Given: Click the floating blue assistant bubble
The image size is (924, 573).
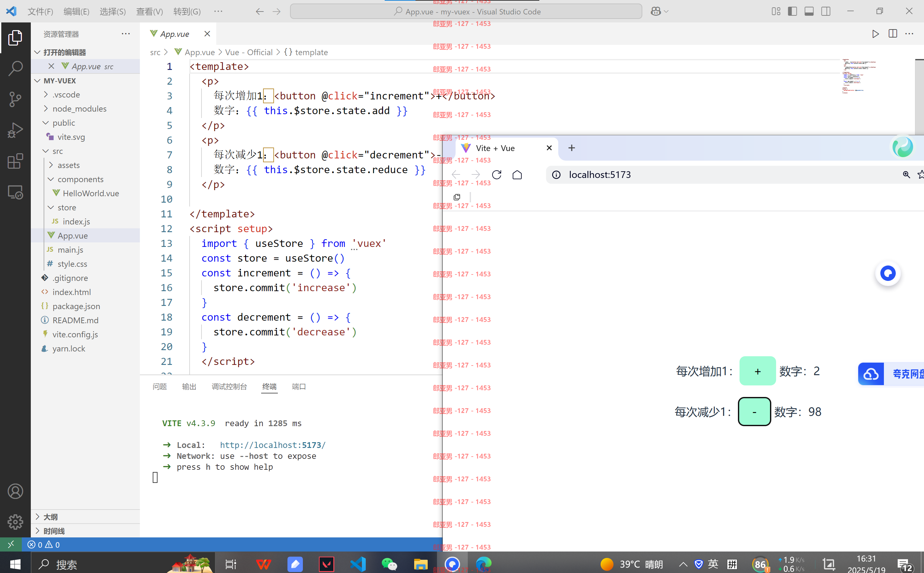Looking at the screenshot, I should (x=888, y=273).
